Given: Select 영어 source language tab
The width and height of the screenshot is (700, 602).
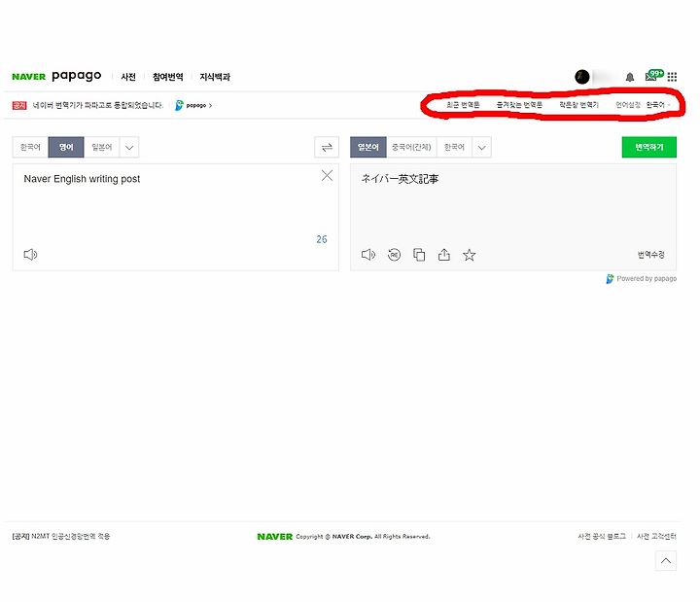Looking at the screenshot, I should tap(66, 147).
